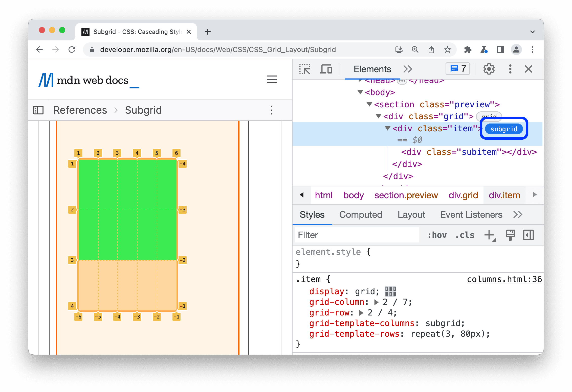This screenshot has width=572, height=392.
Task: Click the device toolbar toggle icon
Action: pos(326,69)
